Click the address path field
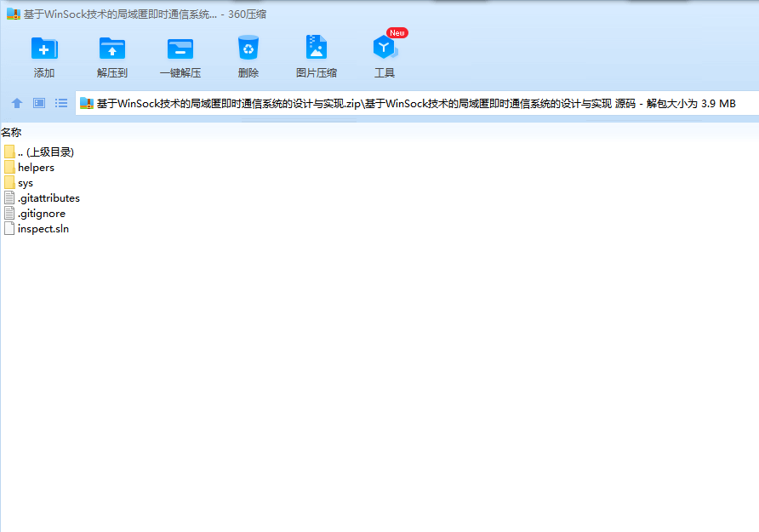Screen dimensions: 759x532 click(417, 103)
